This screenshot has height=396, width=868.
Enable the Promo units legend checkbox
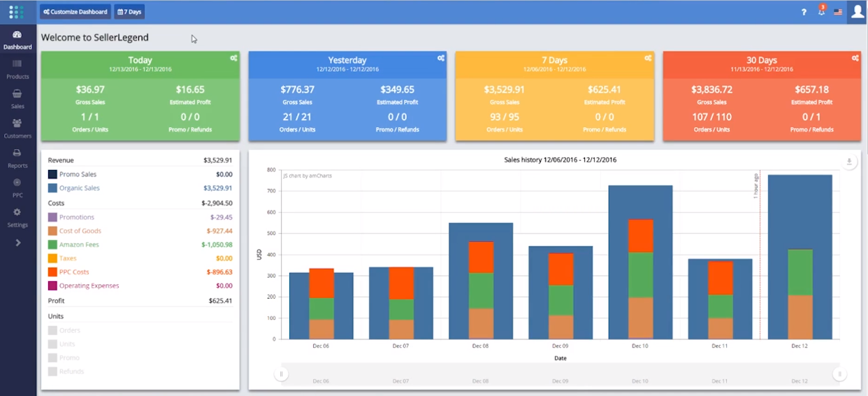tap(52, 358)
